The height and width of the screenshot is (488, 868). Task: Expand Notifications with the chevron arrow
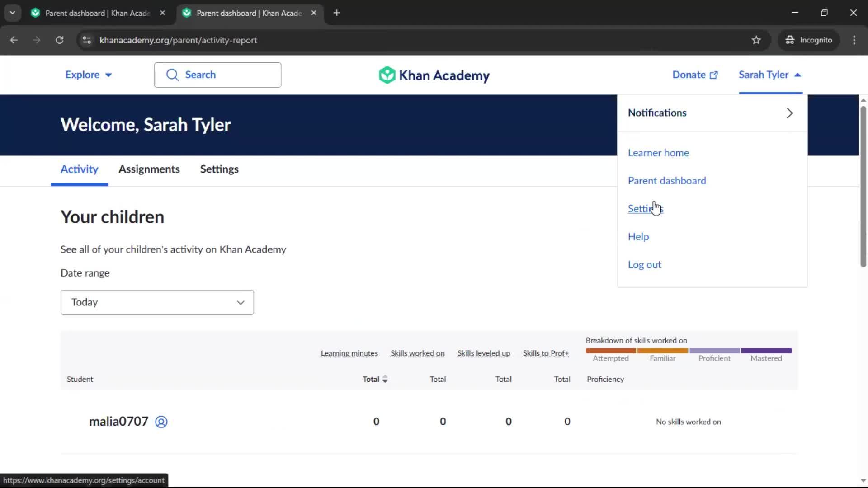pyautogui.click(x=789, y=113)
